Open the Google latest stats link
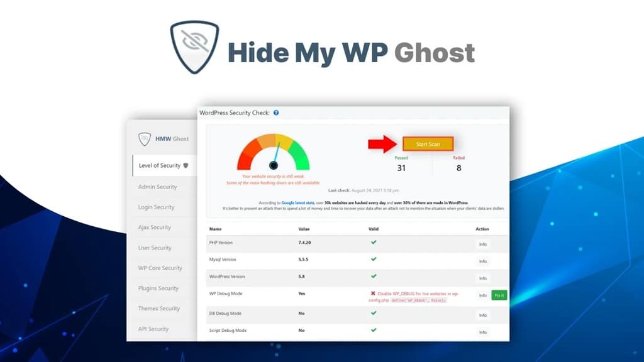Screen dimensions: 644x362 point(297,203)
